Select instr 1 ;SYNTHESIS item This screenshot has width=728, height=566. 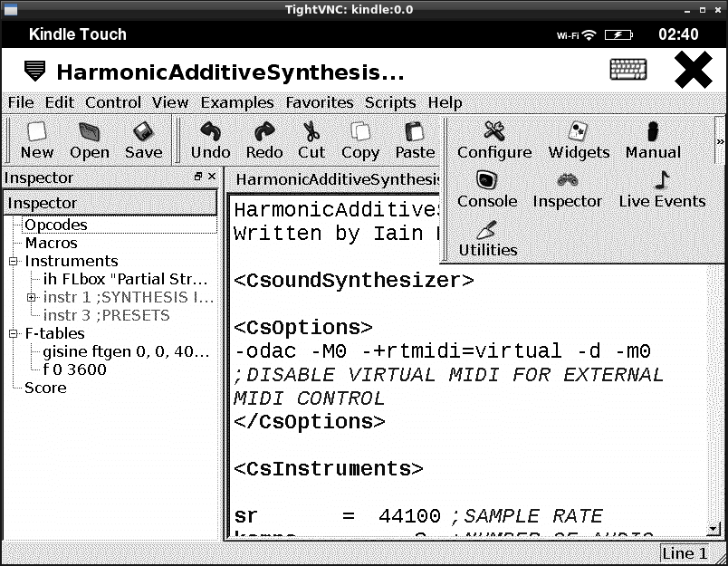[129, 297]
